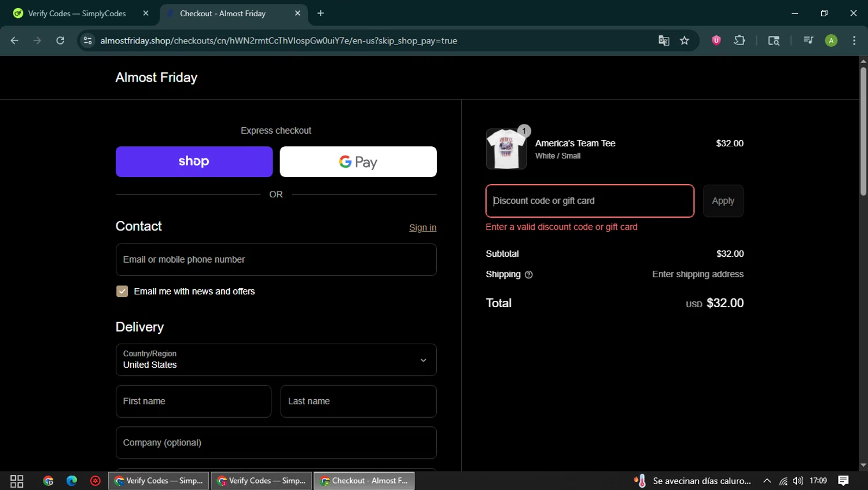Uncheck Email me with news and offers
The height and width of the screenshot is (490, 868).
point(122,291)
